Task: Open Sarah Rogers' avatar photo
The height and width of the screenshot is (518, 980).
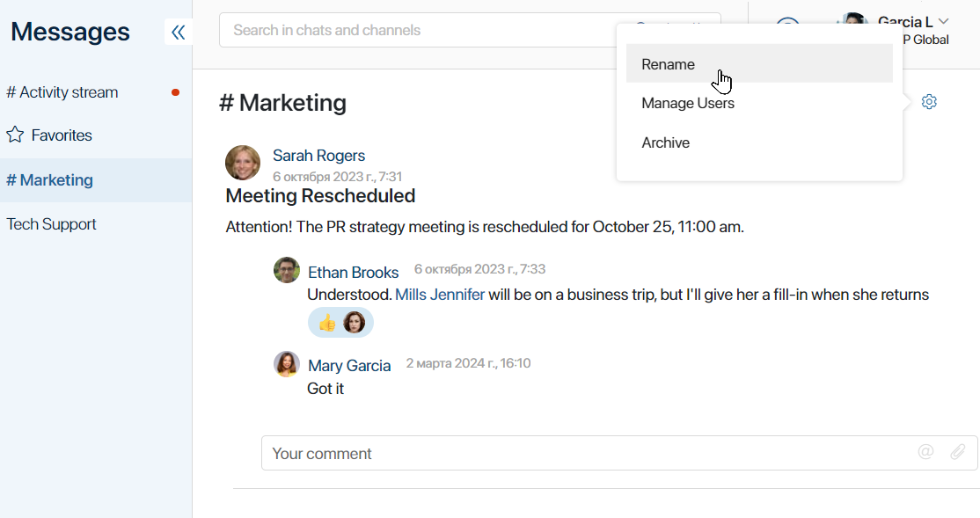Action: click(x=243, y=163)
